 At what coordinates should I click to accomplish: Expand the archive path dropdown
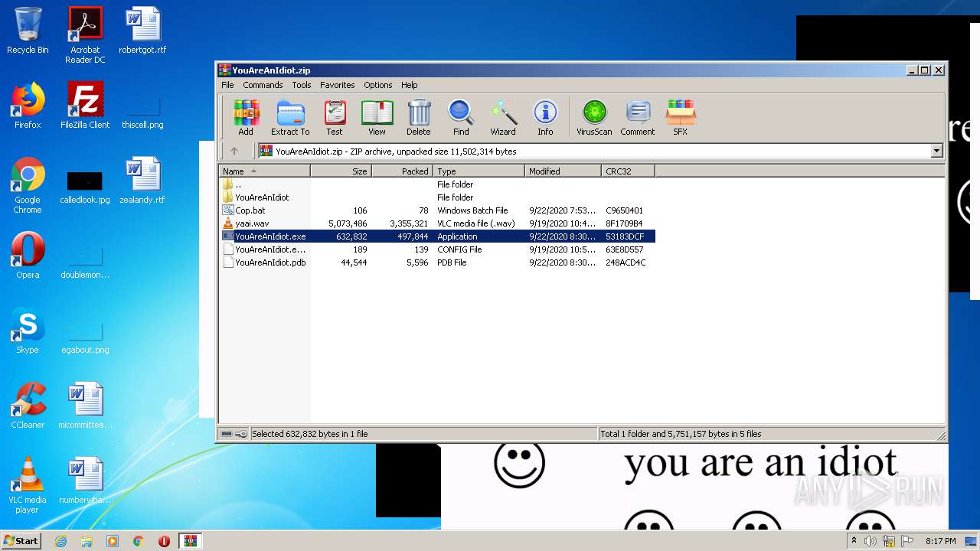point(936,151)
